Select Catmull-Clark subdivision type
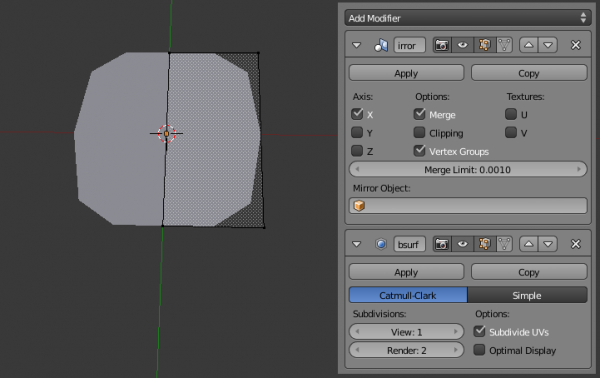600x378 pixels. point(408,295)
